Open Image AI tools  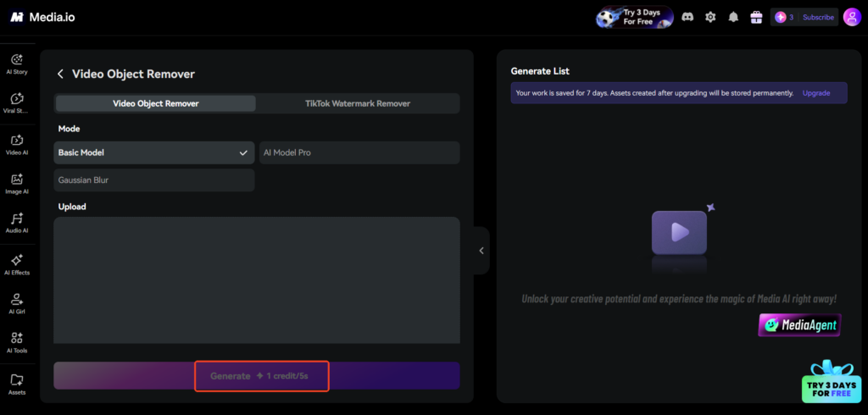tap(17, 184)
